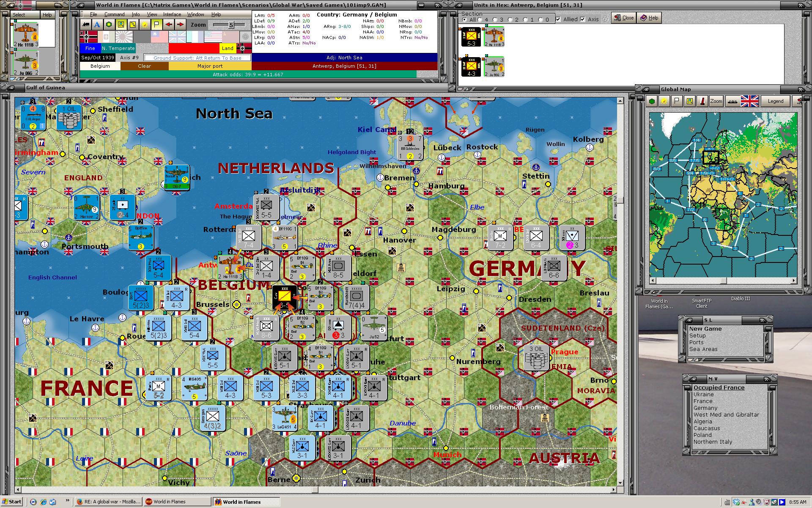This screenshot has height=508, width=812.
Task: Select the 5-3 Belgian infantry unit in Units in Hex
Action: tap(471, 37)
